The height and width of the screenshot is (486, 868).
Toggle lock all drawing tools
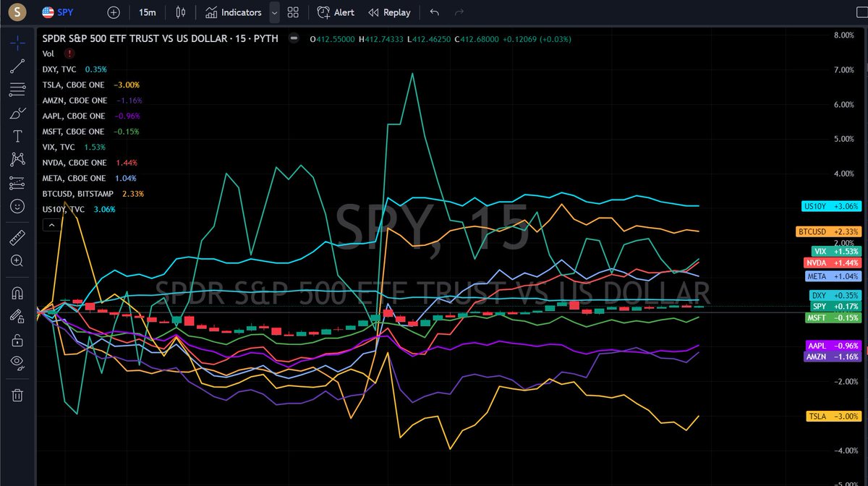coord(18,339)
